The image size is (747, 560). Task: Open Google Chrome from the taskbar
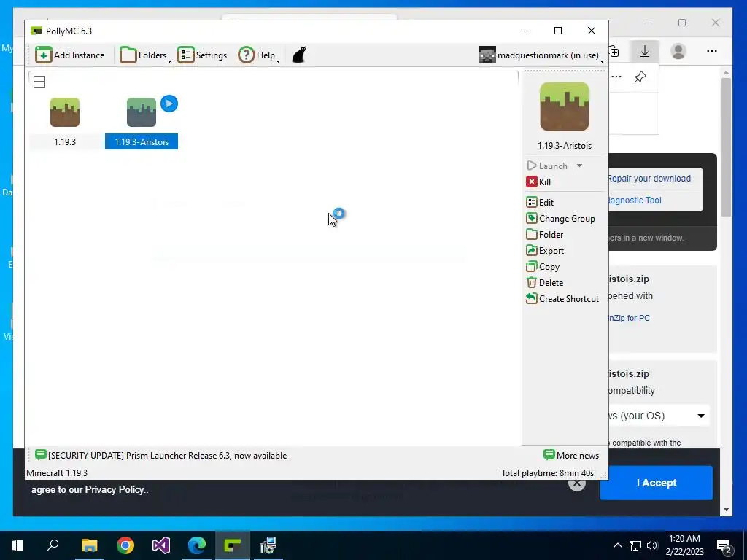(125, 545)
